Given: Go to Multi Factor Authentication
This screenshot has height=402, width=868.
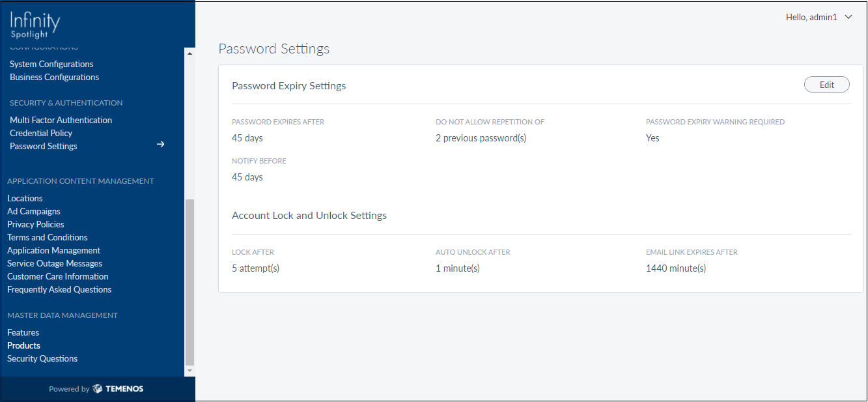Looking at the screenshot, I should (61, 120).
